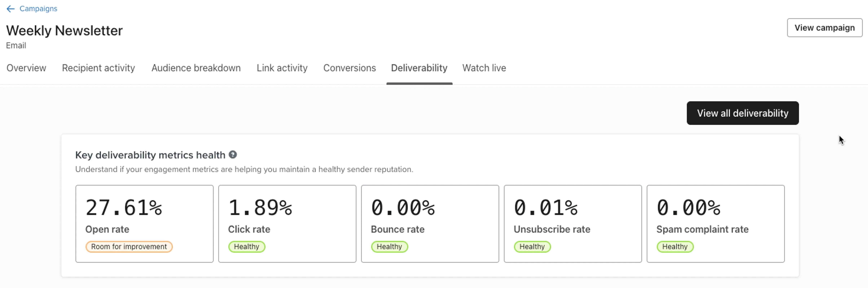Click the View campaign button
The height and width of the screenshot is (288, 868).
pyautogui.click(x=825, y=28)
